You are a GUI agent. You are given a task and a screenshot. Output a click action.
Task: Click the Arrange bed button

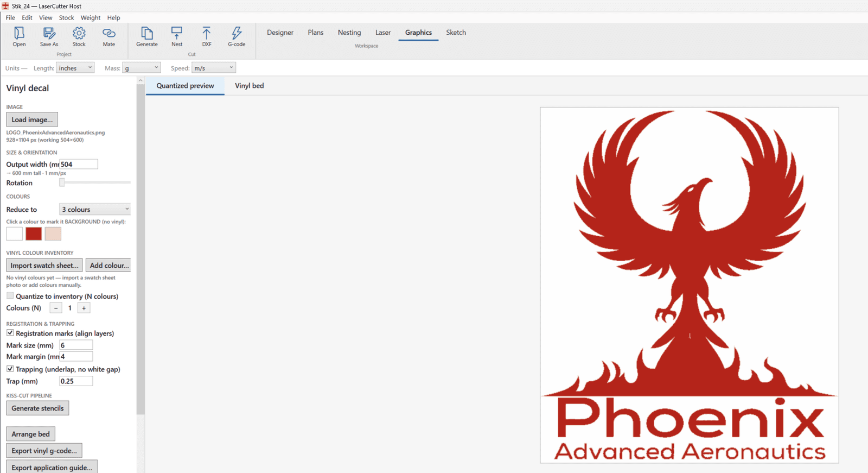pos(31,434)
